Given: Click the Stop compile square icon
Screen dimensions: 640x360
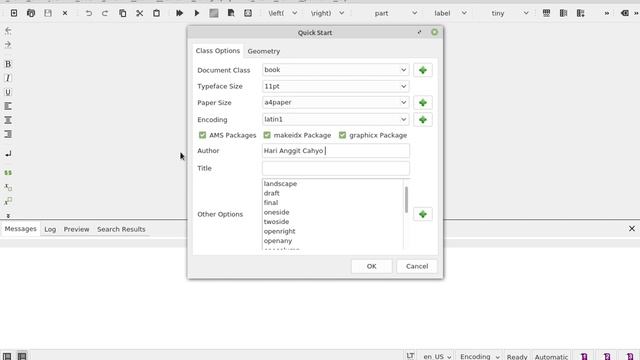Looking at the screenshot, I should click(214, 13).
